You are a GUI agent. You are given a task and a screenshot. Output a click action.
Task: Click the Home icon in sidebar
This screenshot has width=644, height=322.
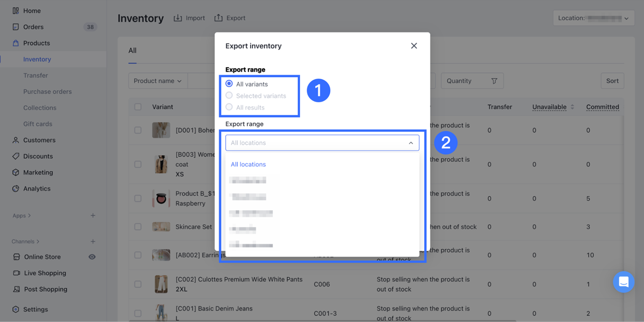(16, 11)
